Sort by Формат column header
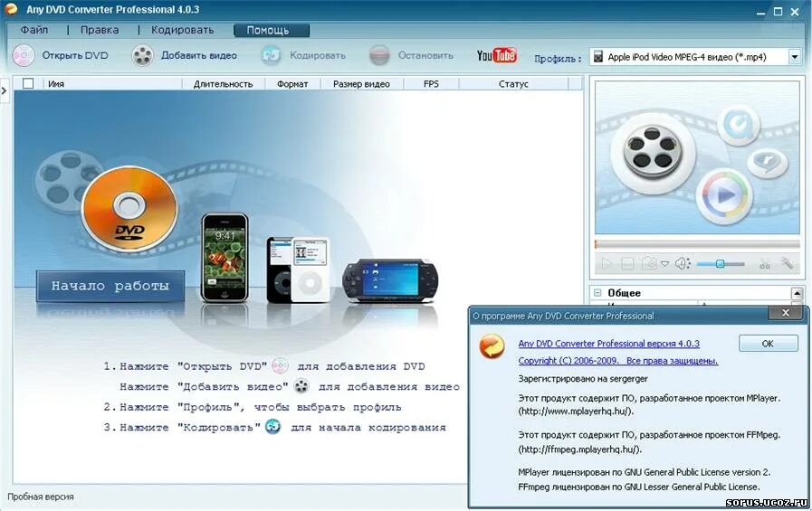 292,84
